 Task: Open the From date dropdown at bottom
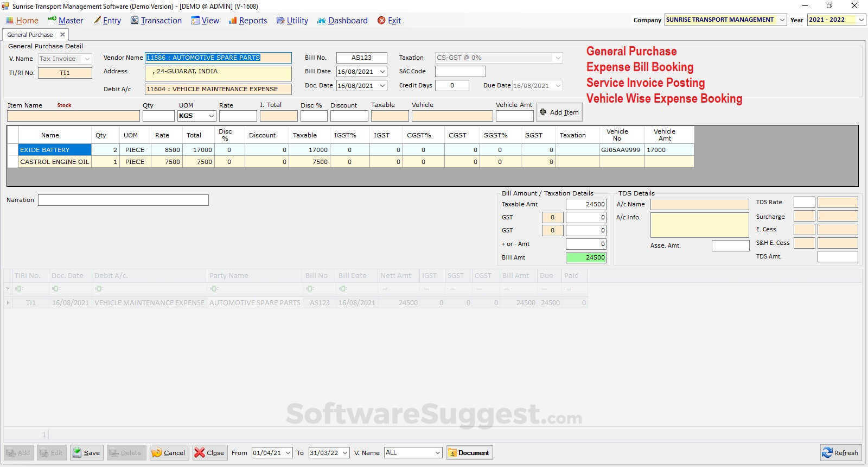pyautogui.click(x=287, y=453)
